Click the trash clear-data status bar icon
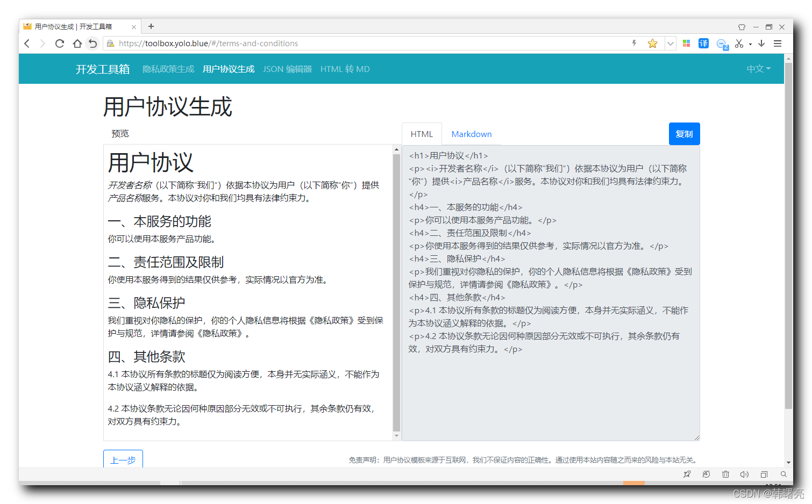The image size is (812, 504). 725,474
